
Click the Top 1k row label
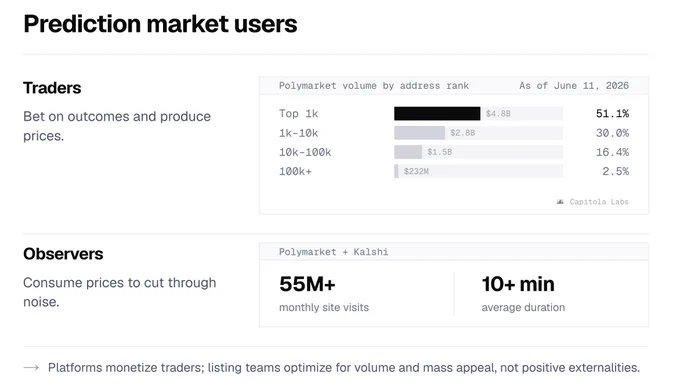coord(298,114)
